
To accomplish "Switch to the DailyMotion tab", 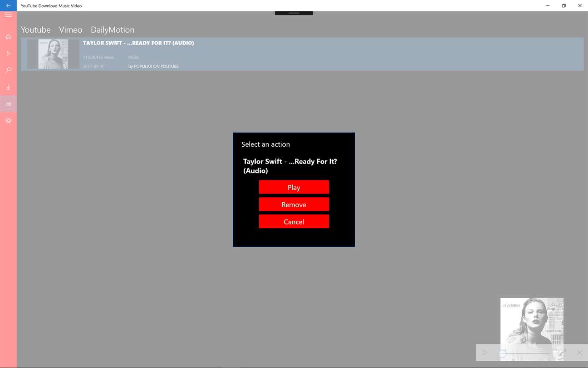I will [113, 30].
